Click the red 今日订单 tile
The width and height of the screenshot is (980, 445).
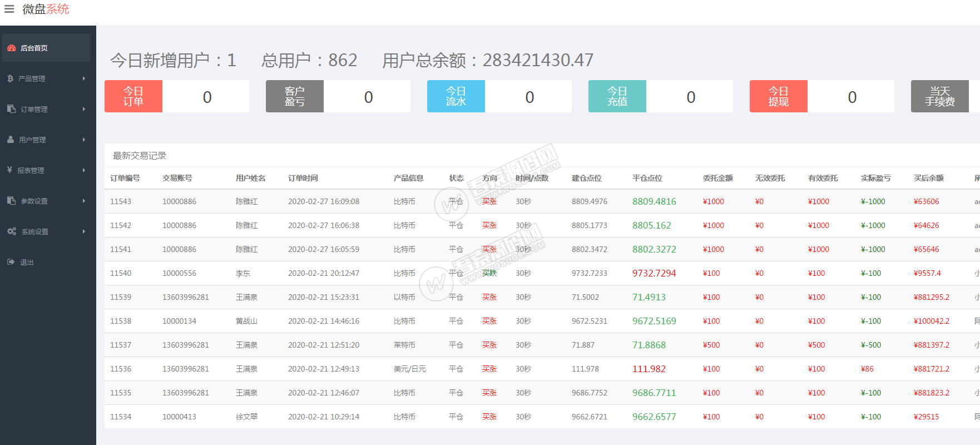click(x=133, y=96)
